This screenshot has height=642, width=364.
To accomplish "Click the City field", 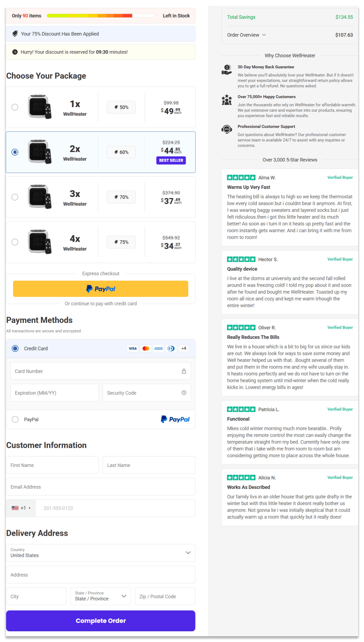I will [x=36, y=596].
